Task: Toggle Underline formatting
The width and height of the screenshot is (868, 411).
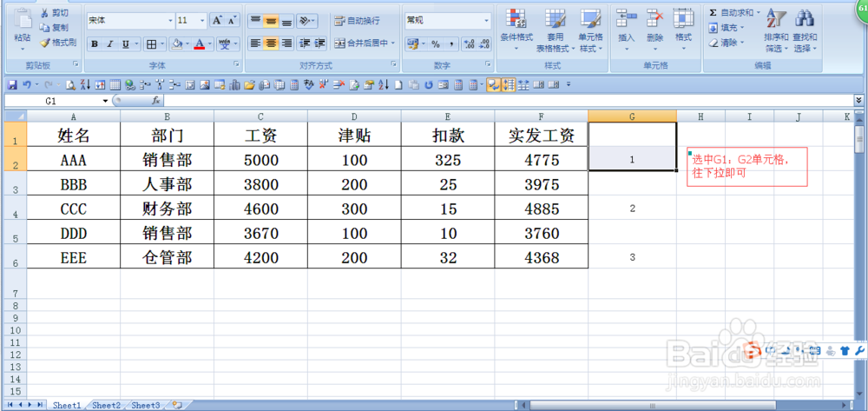Action: (x=125, y=44)
